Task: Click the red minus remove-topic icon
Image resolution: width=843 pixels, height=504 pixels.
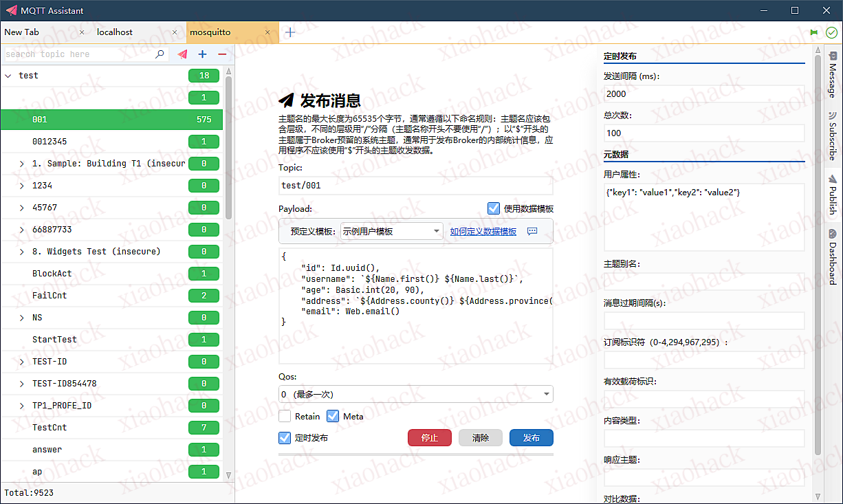Action: coord(222,54)
